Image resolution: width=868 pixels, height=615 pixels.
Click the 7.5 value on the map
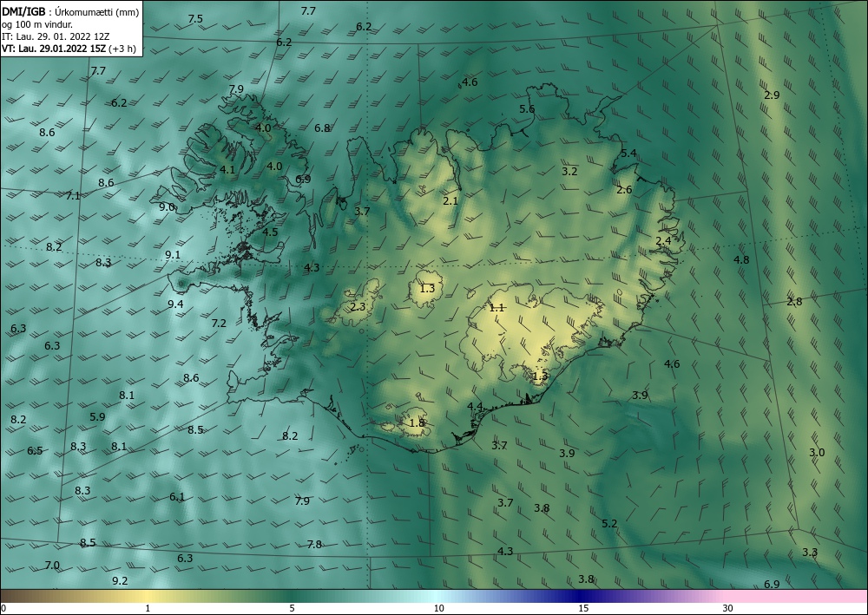point(195,19)
